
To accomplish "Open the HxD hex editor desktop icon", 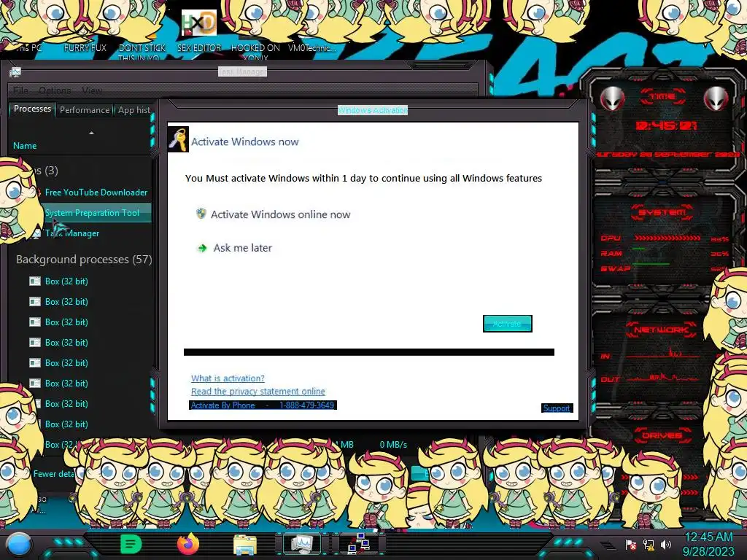I will pyautogui.click(x=199, y=23).
